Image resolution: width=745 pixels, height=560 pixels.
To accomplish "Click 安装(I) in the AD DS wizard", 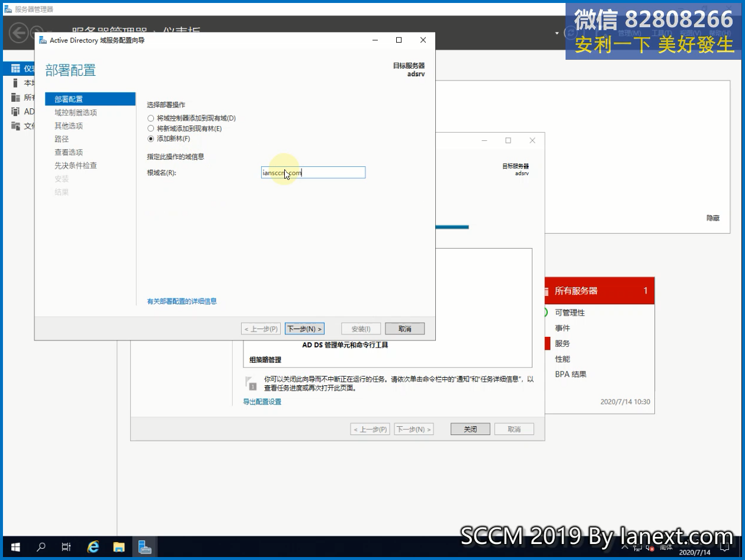I will coord(361,329).
